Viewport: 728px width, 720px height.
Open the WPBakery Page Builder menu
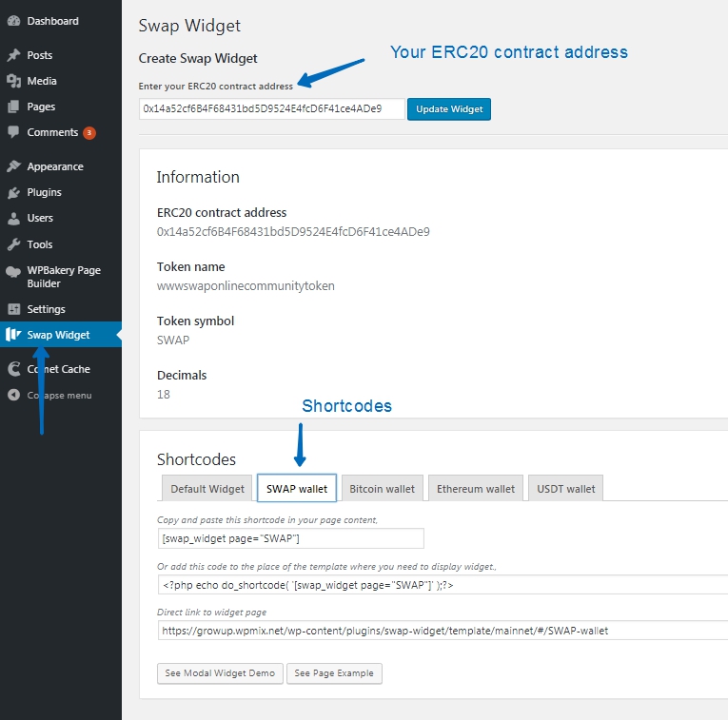pos(63,277)
